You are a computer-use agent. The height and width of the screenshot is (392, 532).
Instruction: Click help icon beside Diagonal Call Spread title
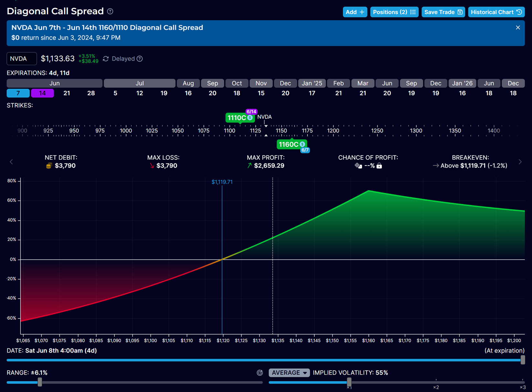(x=110, y=12)
